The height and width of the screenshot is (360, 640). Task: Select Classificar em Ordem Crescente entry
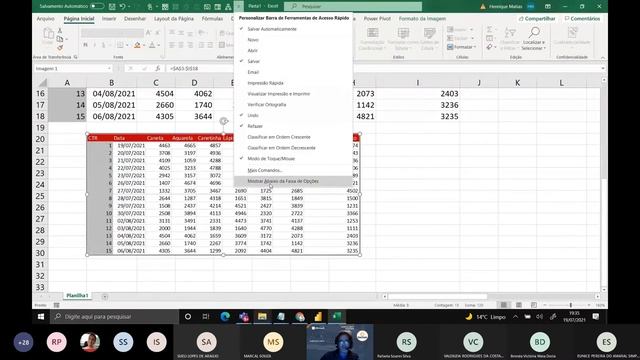[x=293, y=137]
